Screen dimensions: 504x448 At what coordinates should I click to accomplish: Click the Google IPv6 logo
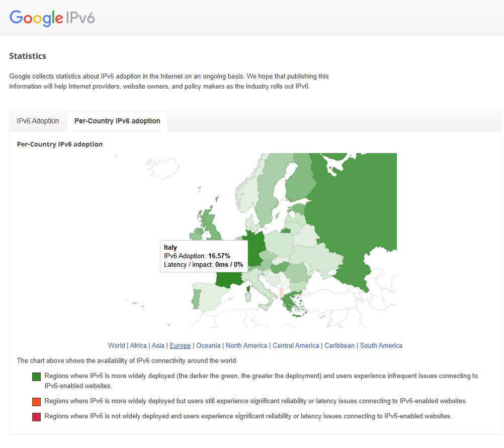click(52, 18)
